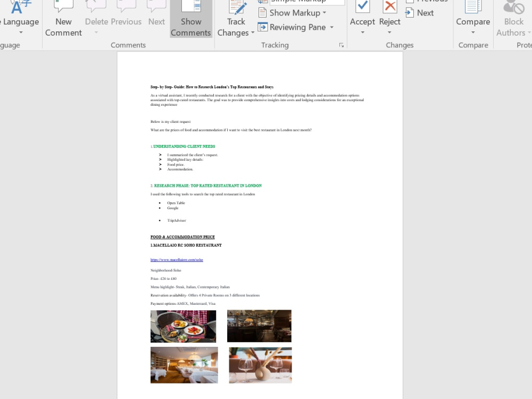Click MACELLAIO RC SOHO RESTAURANT heading
The height and width of the screenshot is (399, 532).
click(x=186, y=245)
